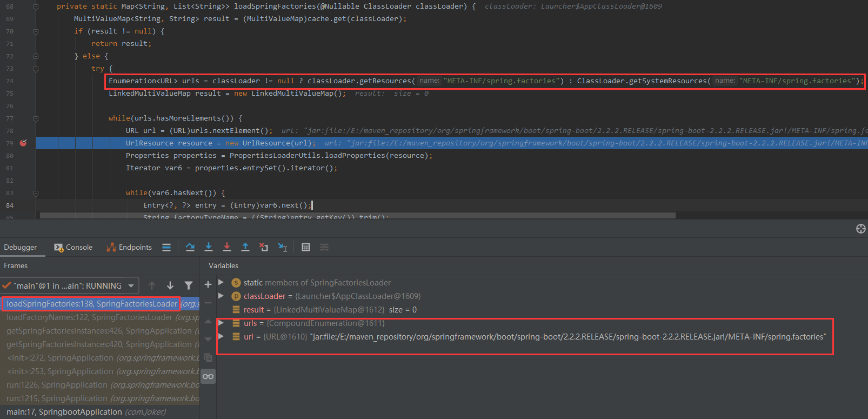
Task: Select the loadSpringFactories:138 frame
Action: coord(101,304)
